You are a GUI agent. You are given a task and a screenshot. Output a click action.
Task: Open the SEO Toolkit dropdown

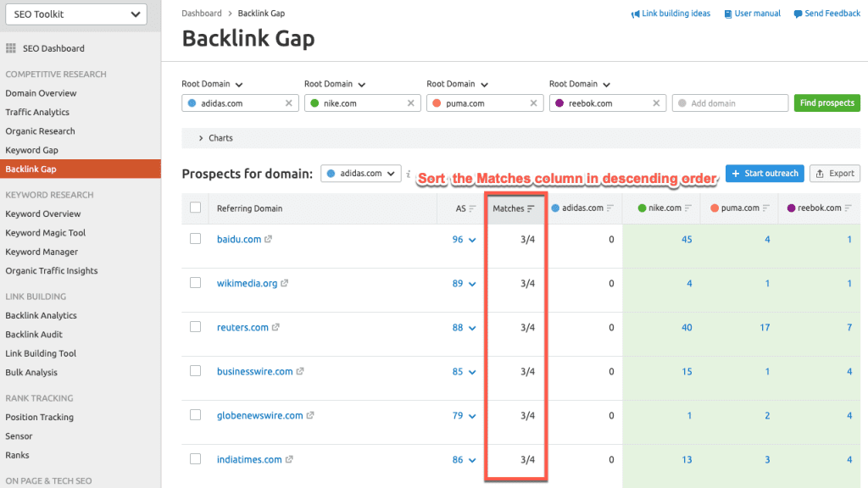[x=74, y=14]
